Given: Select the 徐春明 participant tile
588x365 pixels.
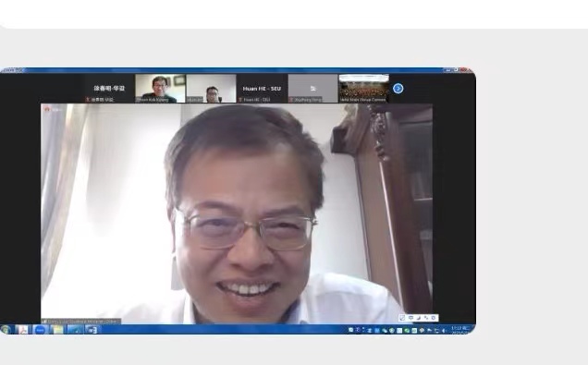Looking at the screenshot, I should [x=109, y=89].
